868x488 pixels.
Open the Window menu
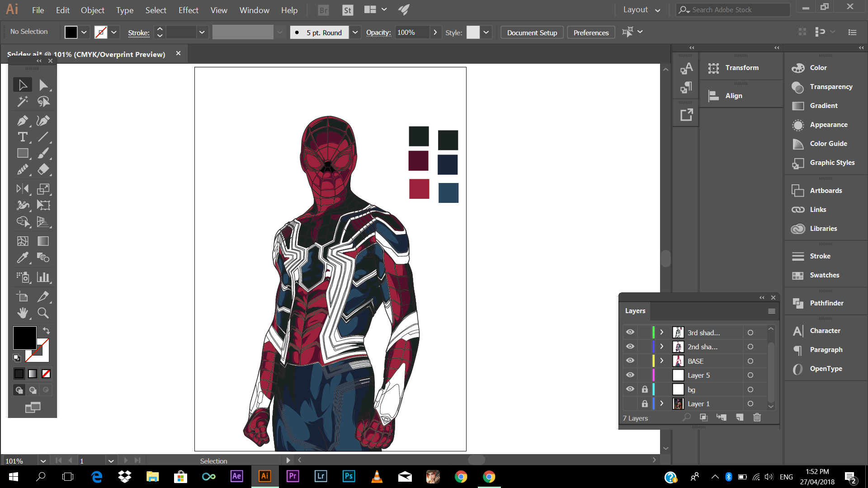coord(254,10)
